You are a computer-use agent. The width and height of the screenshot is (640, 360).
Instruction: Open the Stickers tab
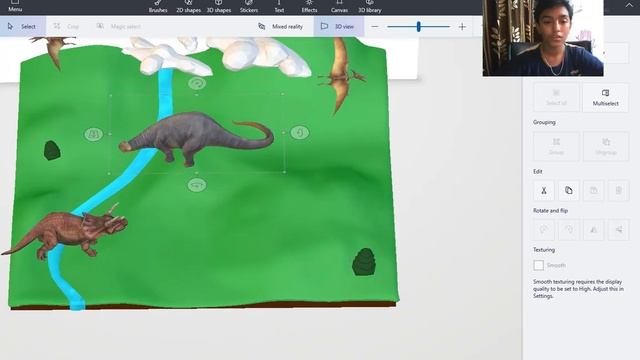(x=249, y=7)
